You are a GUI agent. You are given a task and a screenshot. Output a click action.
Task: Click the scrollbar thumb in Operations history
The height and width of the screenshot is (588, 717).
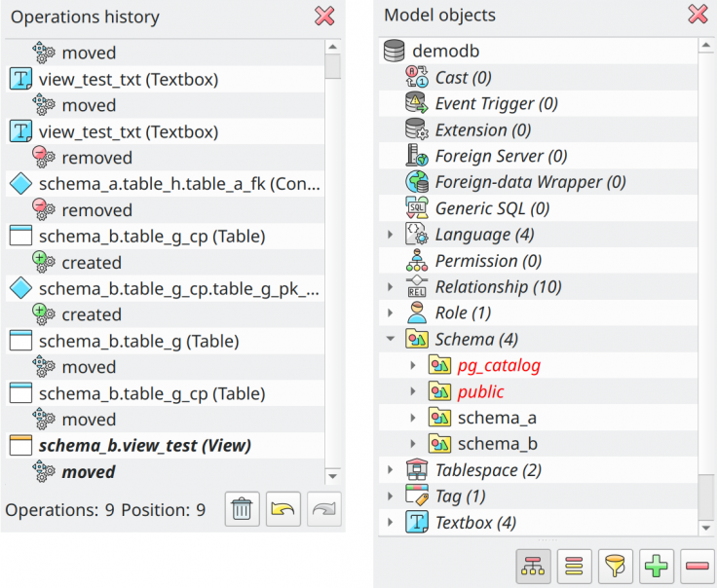(333, 67)
